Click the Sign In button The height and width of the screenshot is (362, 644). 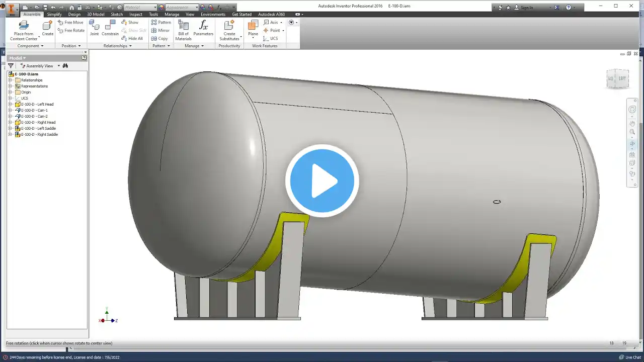(x=527, y=8)
